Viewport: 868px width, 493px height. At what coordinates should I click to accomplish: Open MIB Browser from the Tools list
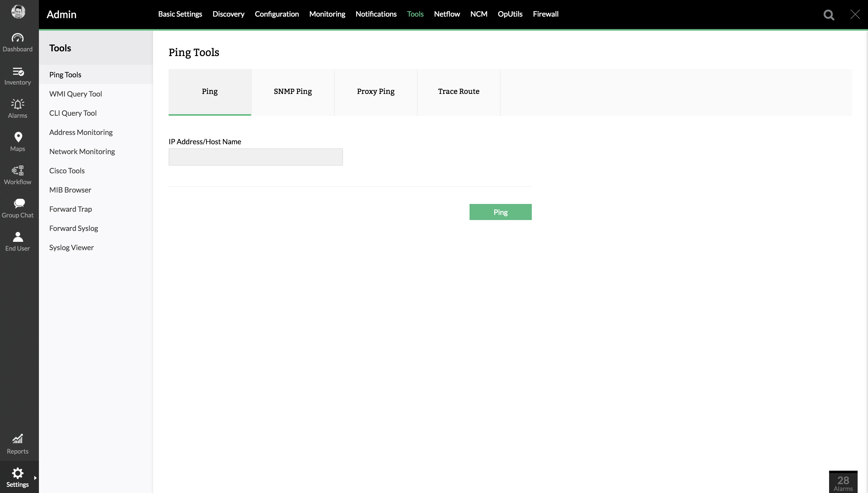70,190
